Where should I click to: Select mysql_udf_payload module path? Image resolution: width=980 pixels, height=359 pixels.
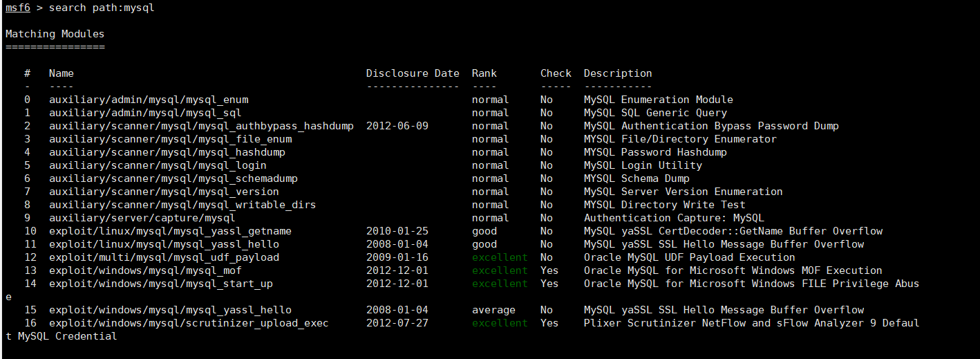[x=164, y=257]
